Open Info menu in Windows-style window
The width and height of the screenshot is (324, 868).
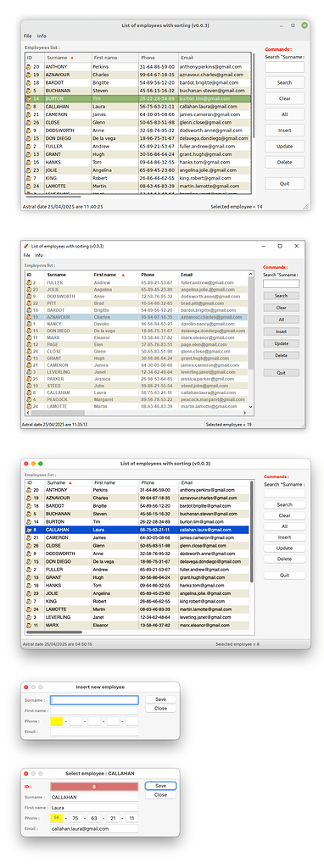click(x=39, y=255)
